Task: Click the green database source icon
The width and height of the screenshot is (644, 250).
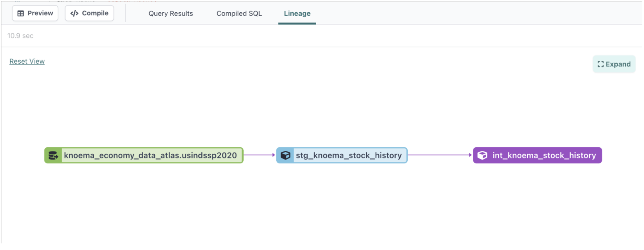Action: pyautogui.click(x=53, y=155)
